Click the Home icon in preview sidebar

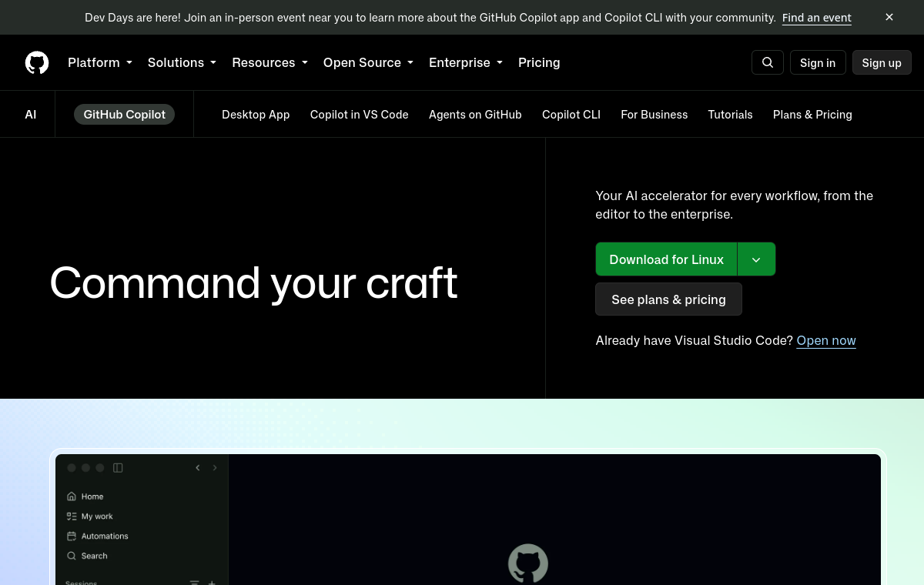coord(72,496)
